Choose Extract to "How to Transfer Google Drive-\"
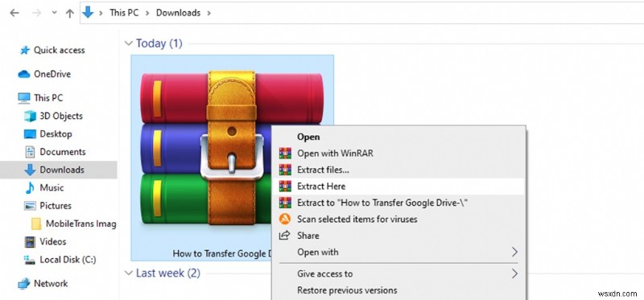 coord(383,203)
